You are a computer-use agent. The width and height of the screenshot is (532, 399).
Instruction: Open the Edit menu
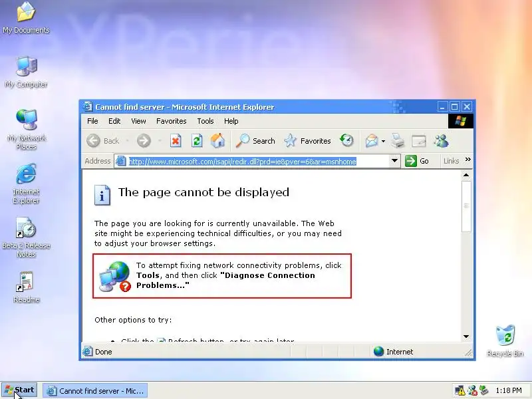114,121
